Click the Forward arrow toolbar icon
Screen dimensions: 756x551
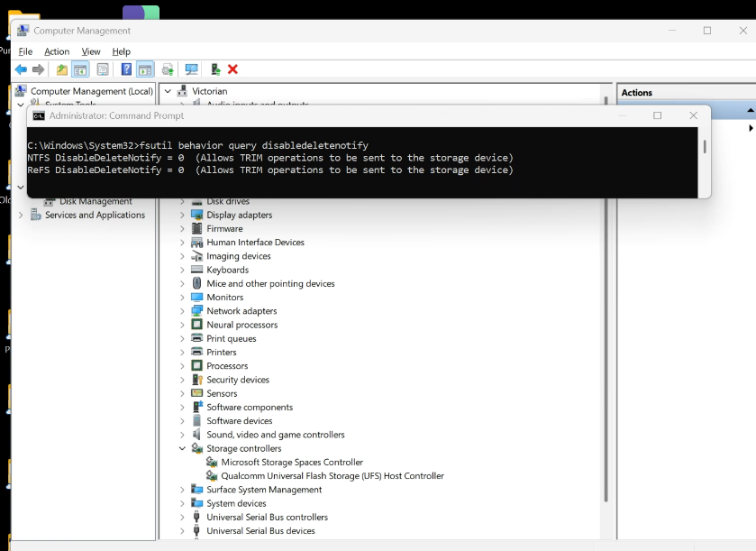(38, 69)
